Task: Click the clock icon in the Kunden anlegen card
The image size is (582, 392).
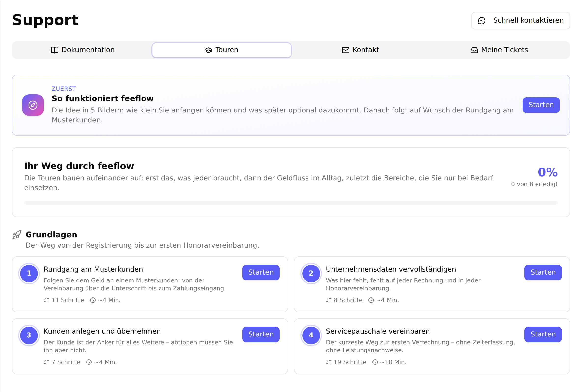Action: [x=89, y=362]
